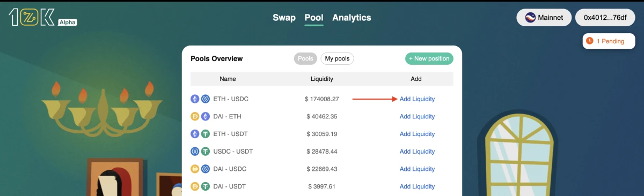View the 1 Pending transactions notice
Viewport: 644px width, 196px height.
pyautogui.click(x=609, y=41)
